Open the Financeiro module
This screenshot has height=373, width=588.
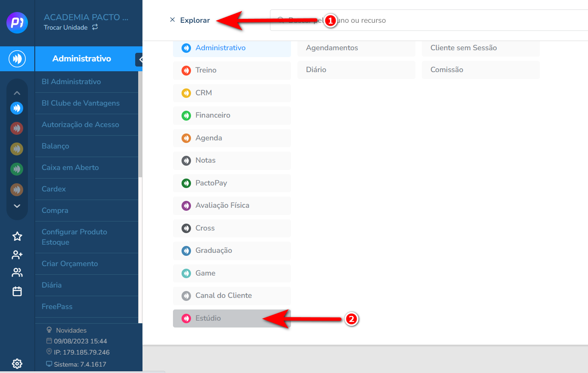[x=232, y=115]
